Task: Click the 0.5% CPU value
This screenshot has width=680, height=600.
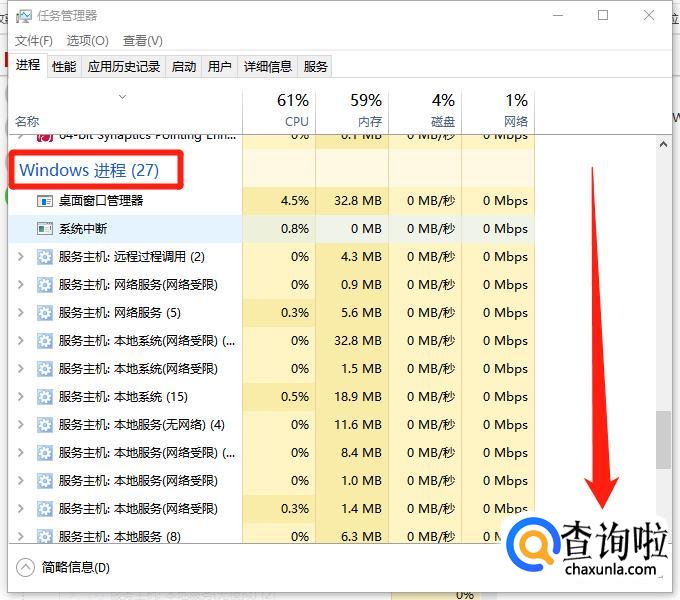Action: [x=294, y=397]
